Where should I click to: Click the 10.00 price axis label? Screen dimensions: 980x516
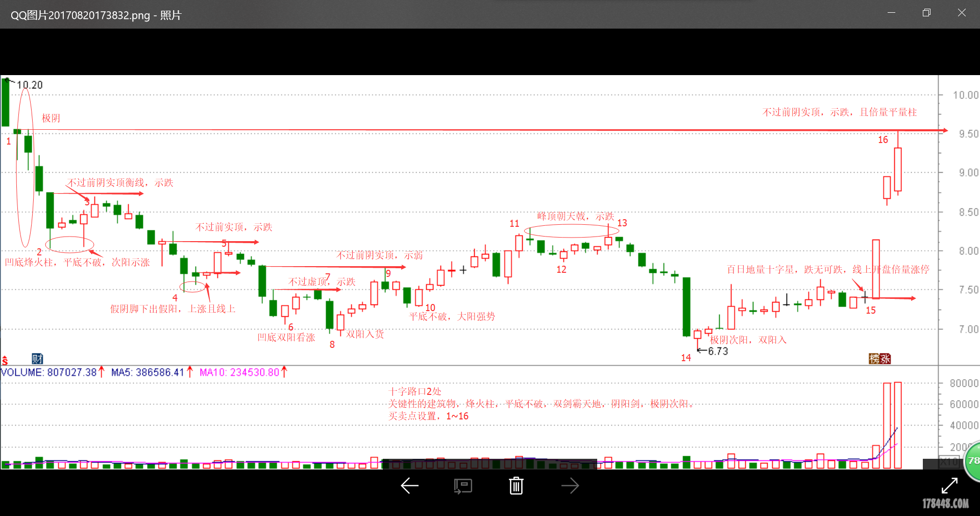tap(965, 95)
